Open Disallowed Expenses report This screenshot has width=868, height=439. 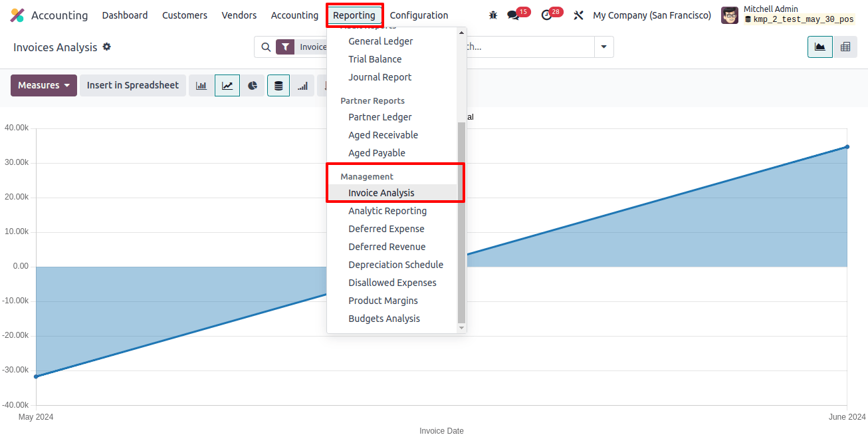pos(392,283)
